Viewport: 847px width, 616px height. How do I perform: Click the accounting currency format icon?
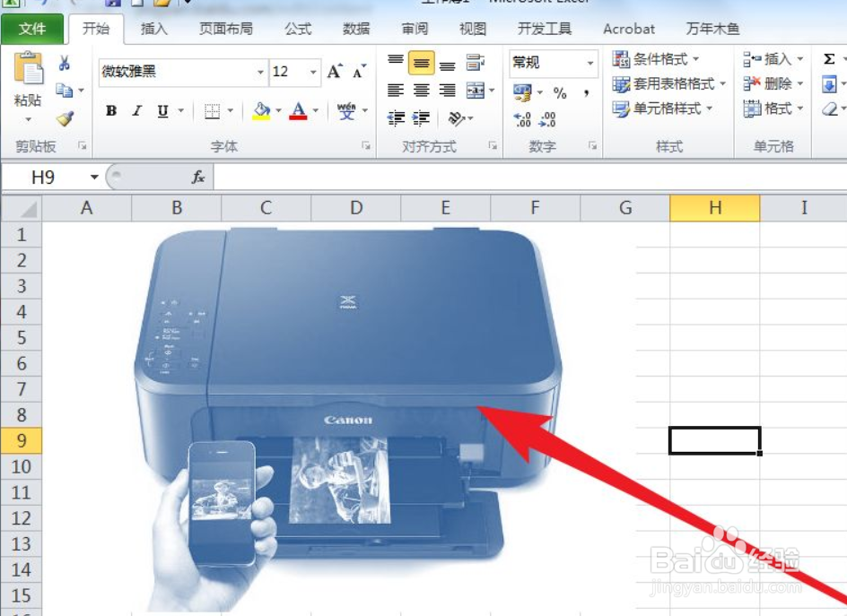tap(522, 92)
